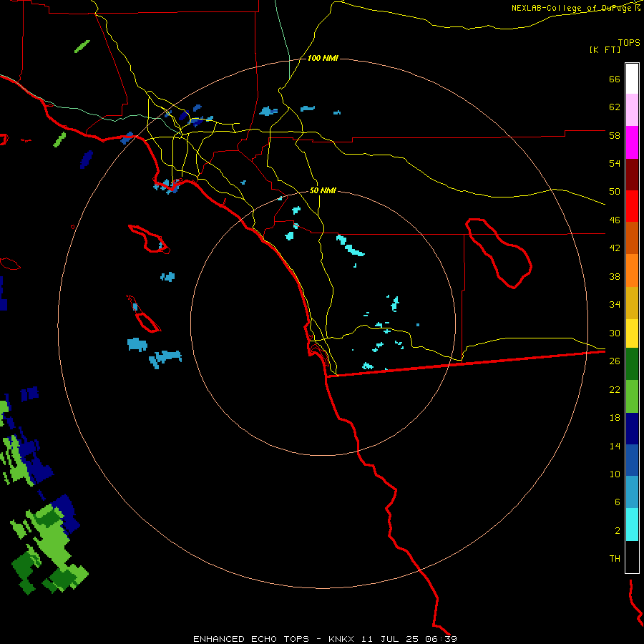Select the light pink legend swatch

632,109
